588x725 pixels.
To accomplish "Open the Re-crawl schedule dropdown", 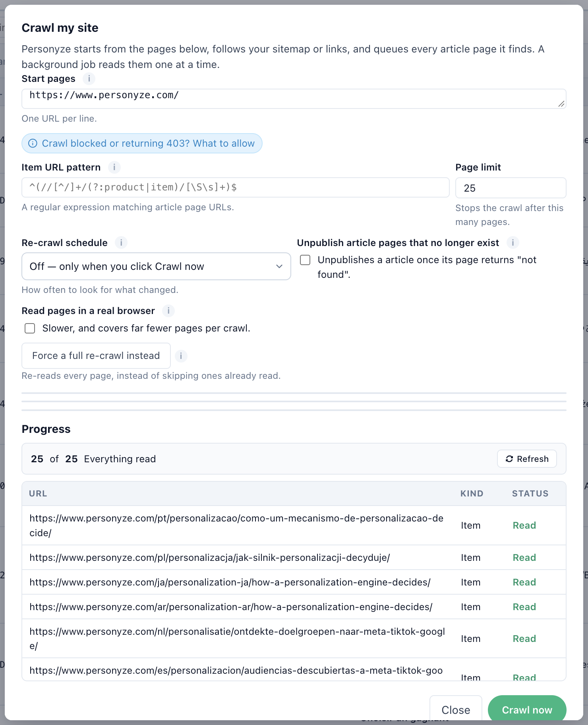I will (x=156, y=266).
